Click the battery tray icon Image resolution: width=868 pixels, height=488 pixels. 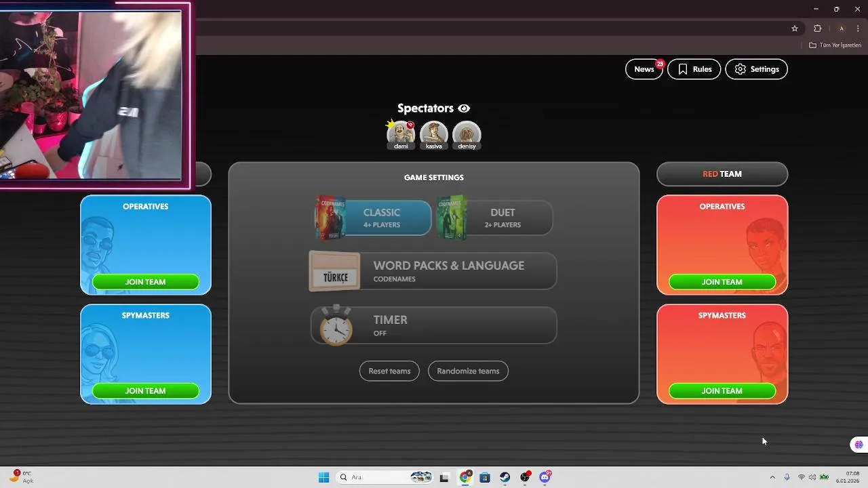(825, 477)
